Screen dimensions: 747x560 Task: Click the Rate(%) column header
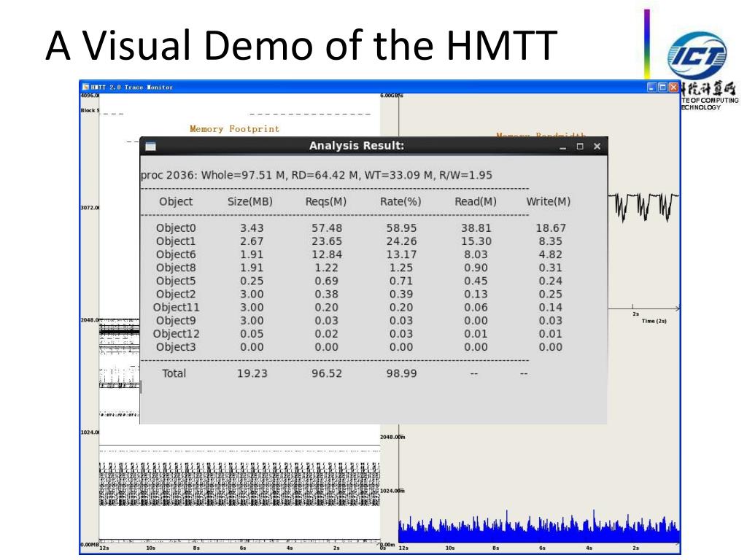pos(400,201)
